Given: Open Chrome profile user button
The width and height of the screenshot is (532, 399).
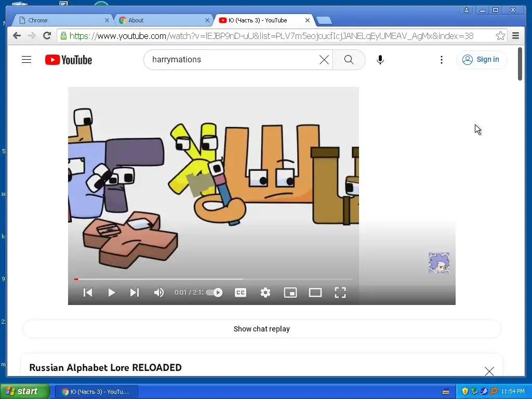Looking at the screenshot, I should coord(467,10).
